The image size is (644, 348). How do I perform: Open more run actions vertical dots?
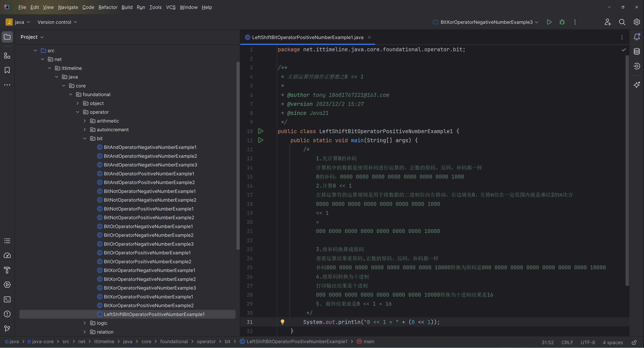click(575, 22)
